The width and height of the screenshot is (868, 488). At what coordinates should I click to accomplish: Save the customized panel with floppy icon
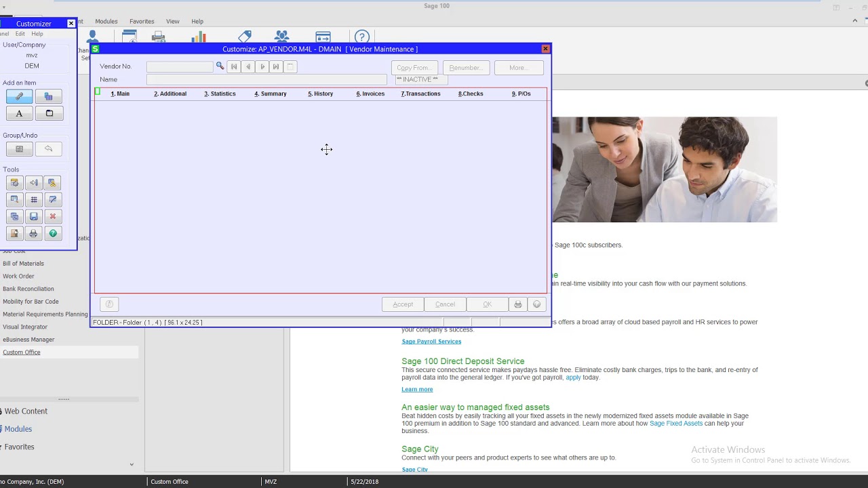click(34, 217)
